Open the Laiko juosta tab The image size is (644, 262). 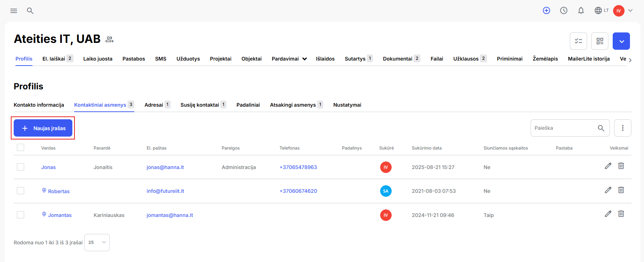tap(98, 59)
